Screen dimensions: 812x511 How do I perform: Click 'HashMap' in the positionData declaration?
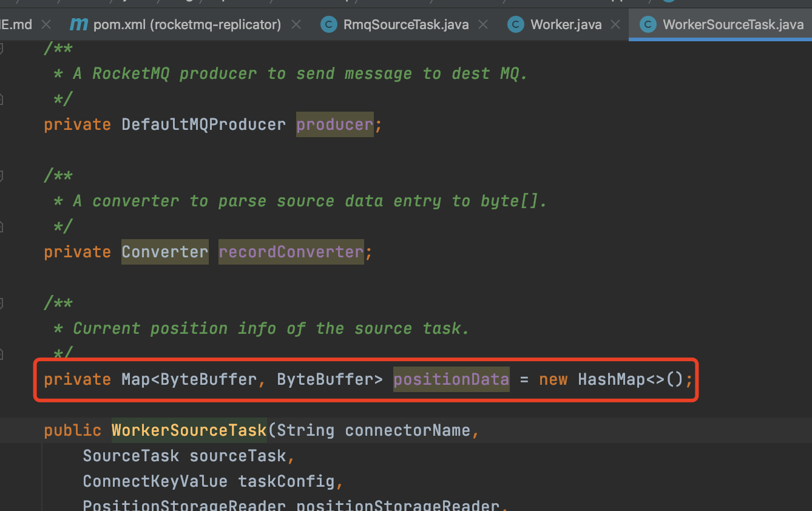coord(612,379)
